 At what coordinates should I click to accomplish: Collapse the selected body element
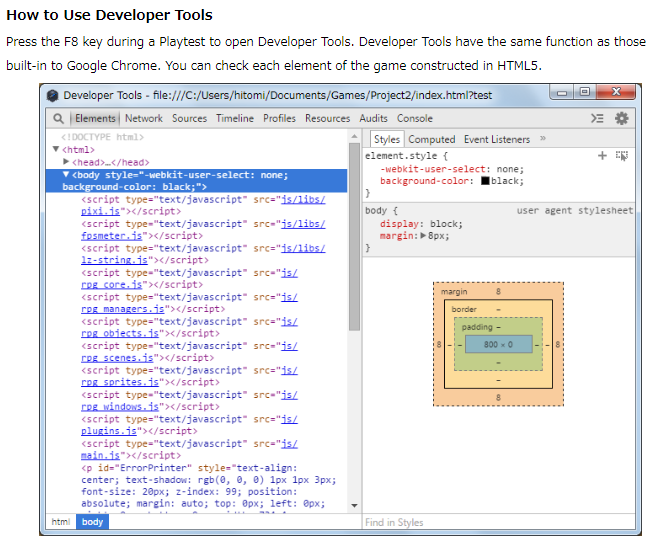[x=66, y=174]
